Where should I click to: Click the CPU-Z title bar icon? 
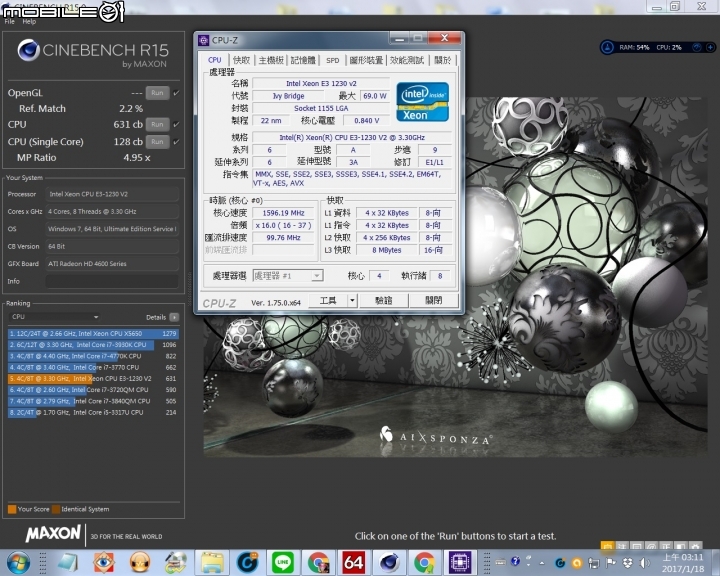tap(203, 40)
